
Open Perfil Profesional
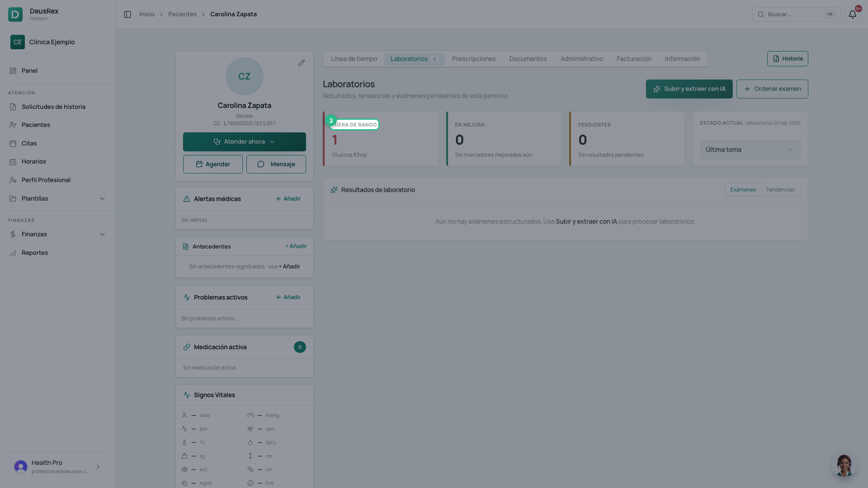click(x=57, y=180)
